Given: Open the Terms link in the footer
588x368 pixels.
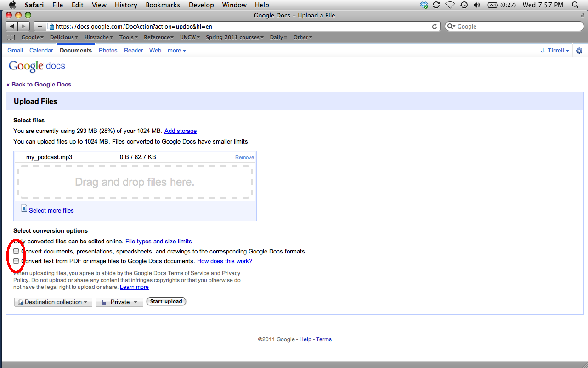Looking at the screenshot, I should pos(324,339).
